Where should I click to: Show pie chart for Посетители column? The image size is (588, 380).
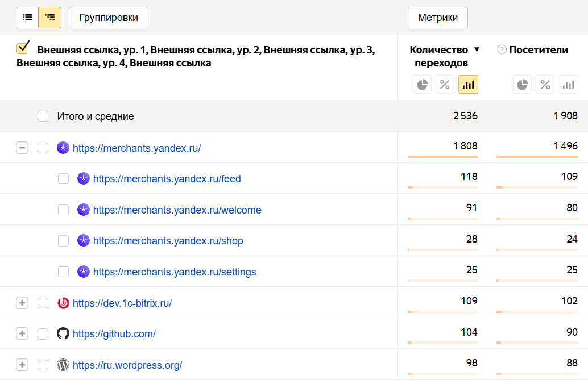[522, 85]
